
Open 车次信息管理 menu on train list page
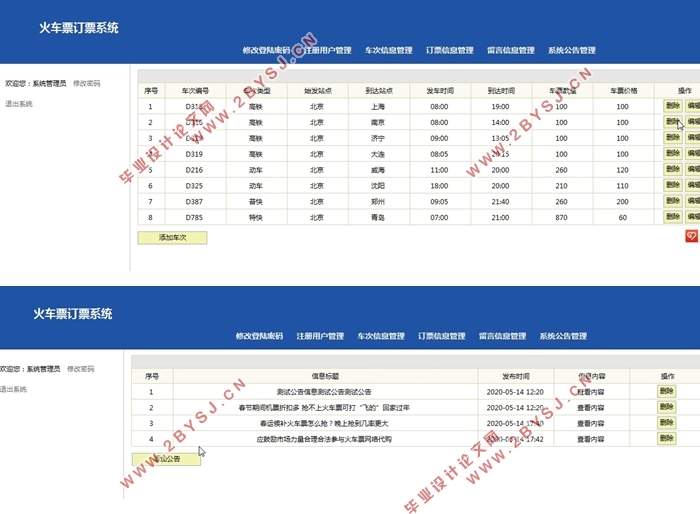point(388,50)
